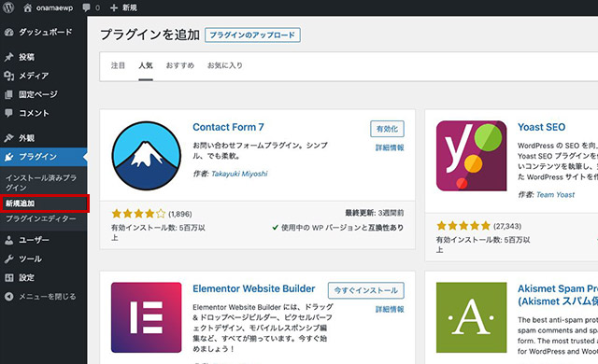Click the コメント comment icon in sidebar

coord(8,113)
